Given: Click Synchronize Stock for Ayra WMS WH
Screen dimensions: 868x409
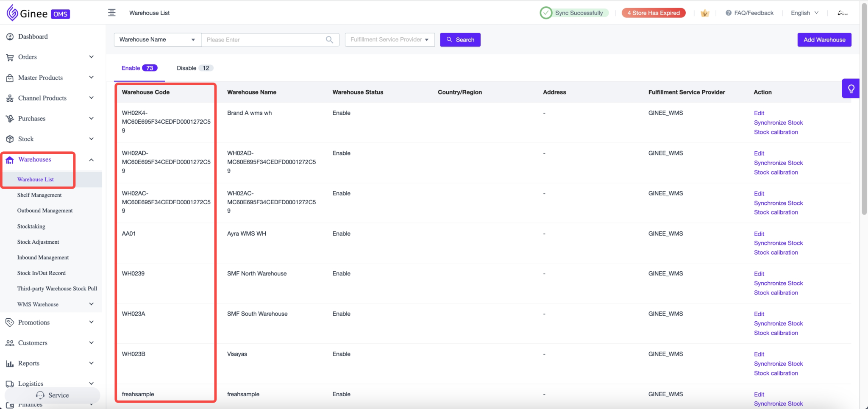Looking at the screenshot, I should click(778, 243).
